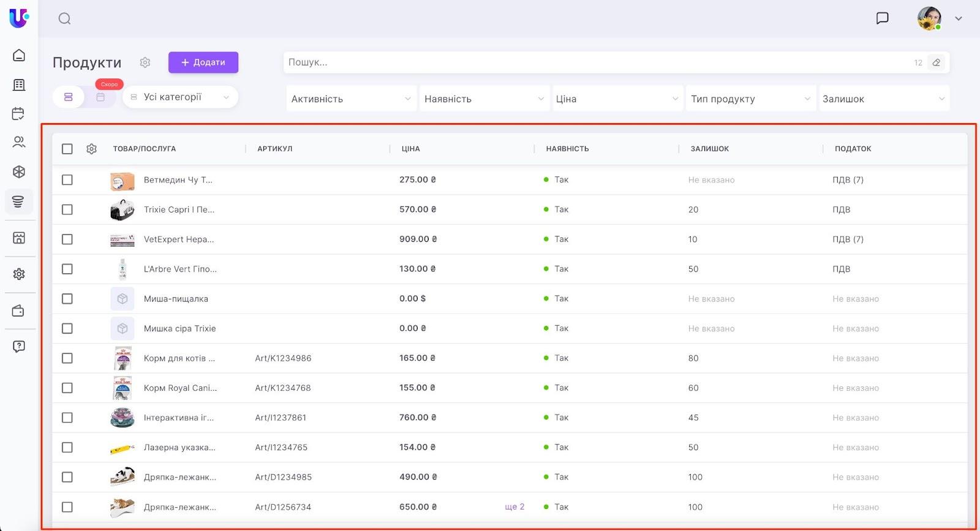Screen dimensions: 980x531
Task: Click the gear icon next to Продукти
Action: tap(145, 62)
